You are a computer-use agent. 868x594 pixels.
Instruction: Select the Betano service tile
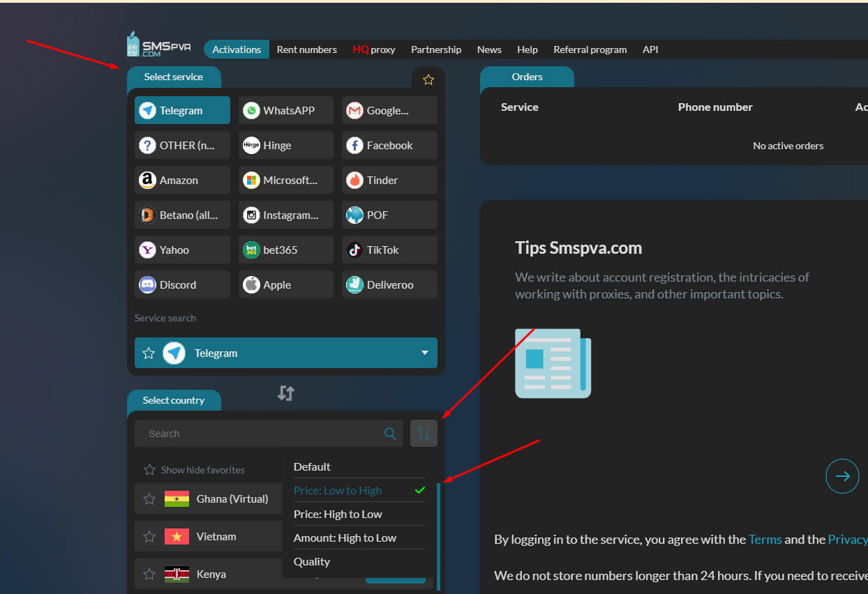pyautogui.click(x=182, y=215)
